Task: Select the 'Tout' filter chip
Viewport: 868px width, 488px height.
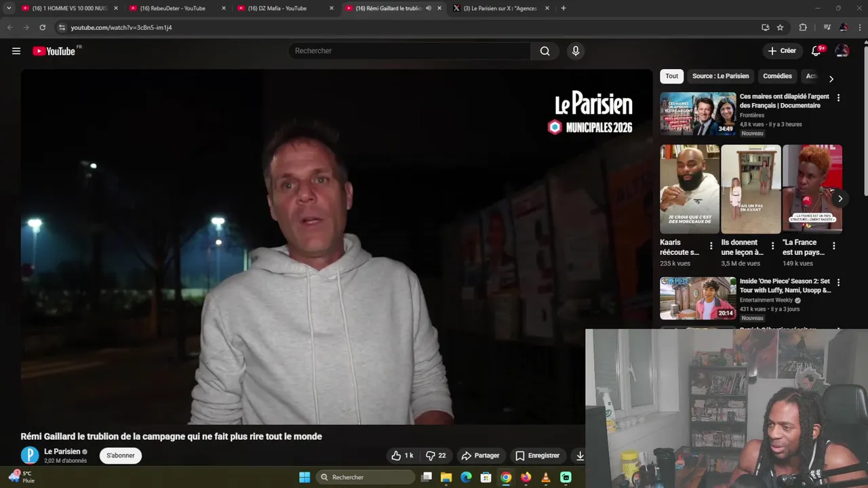Action: (x=671, y=76)
